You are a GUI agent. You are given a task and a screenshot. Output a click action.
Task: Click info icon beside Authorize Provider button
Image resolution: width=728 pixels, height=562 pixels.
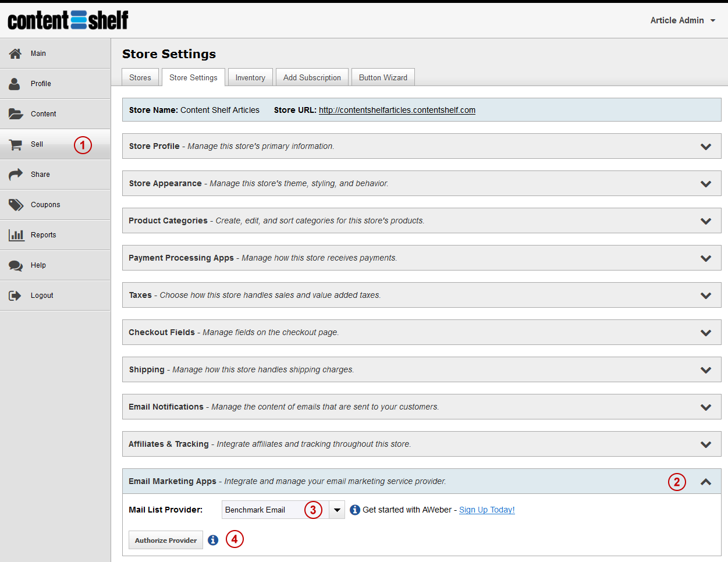point(213,540)
